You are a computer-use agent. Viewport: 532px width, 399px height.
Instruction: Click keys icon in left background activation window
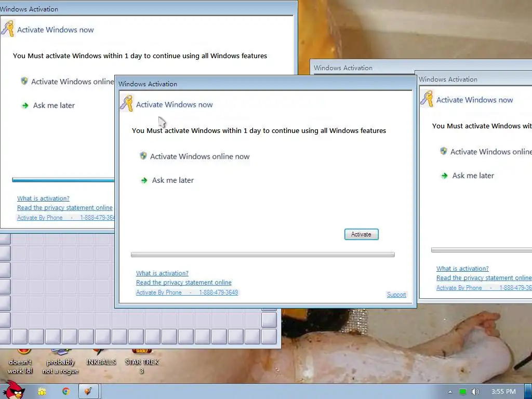[8, 29]
